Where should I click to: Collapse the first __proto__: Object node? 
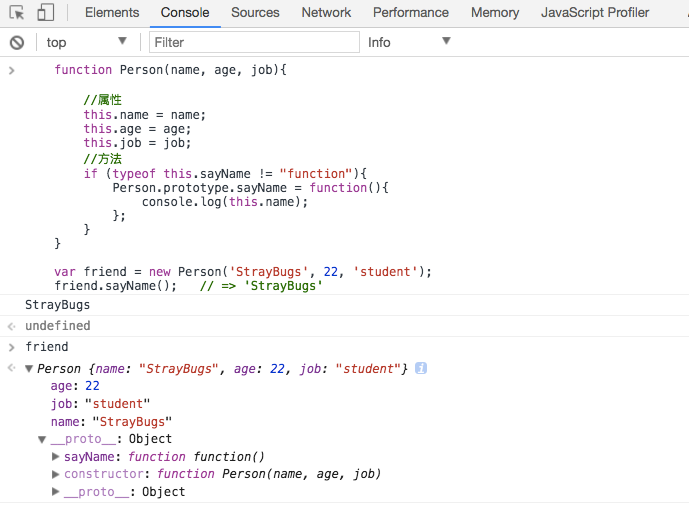42,439
